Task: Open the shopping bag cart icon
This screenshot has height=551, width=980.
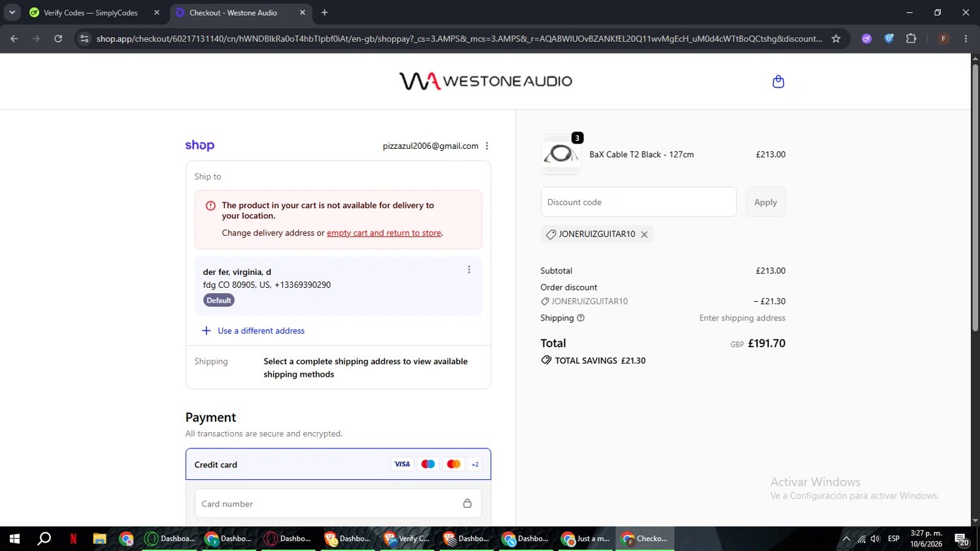Action: pyautogui.click(x=778, y=82)
